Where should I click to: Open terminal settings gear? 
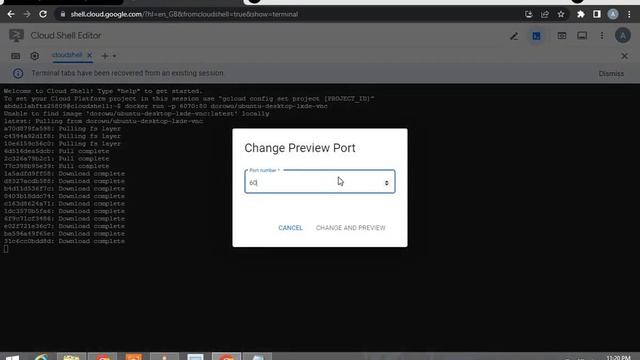coord(35,56)
